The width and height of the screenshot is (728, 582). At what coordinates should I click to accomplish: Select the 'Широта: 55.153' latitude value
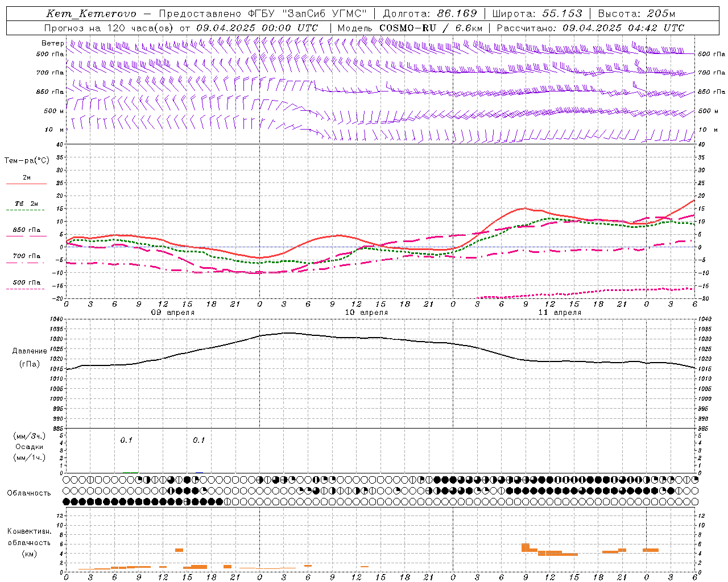pyautogui.click(x=537, y=14)
